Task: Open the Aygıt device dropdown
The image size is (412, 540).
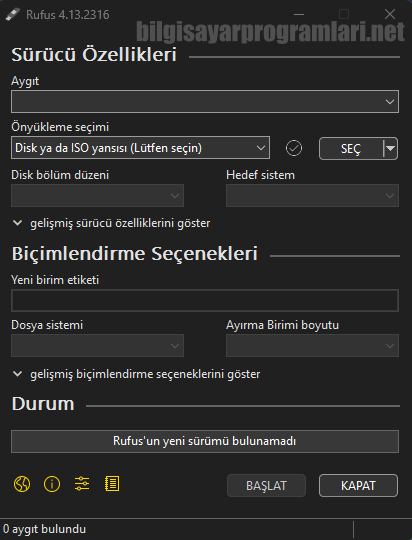Action: coord(205,102)
